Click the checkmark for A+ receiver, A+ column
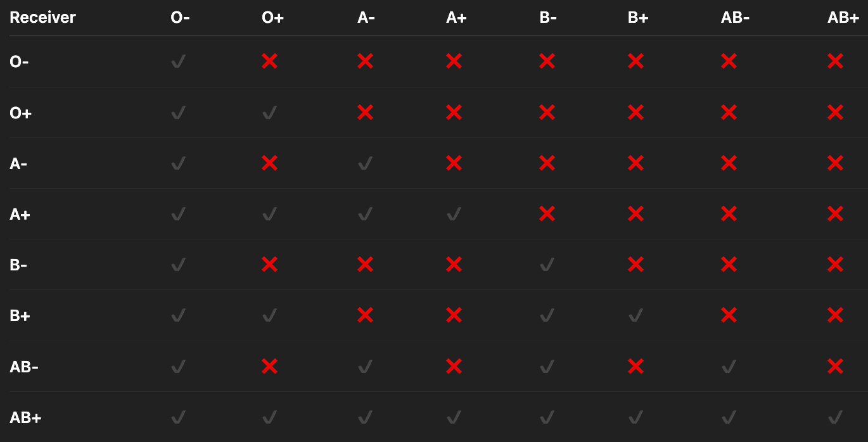Screen dimensions: 868x442 [x=454, y=214]
